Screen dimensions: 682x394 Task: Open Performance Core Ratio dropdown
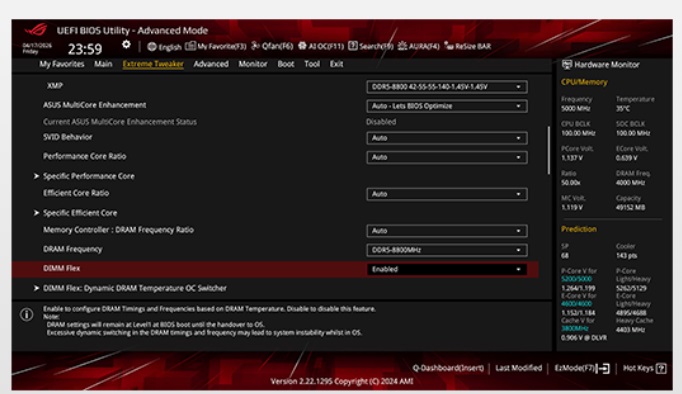pos(447,157)
